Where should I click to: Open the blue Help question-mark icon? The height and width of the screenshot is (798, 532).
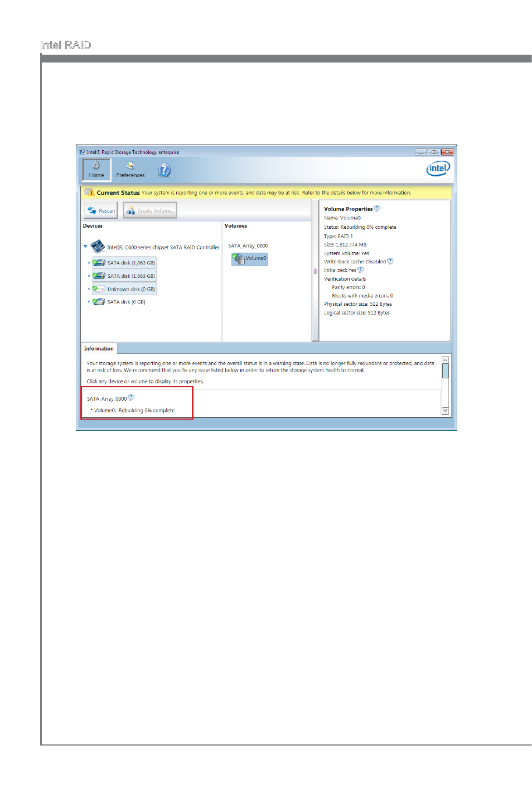(164, 170)
